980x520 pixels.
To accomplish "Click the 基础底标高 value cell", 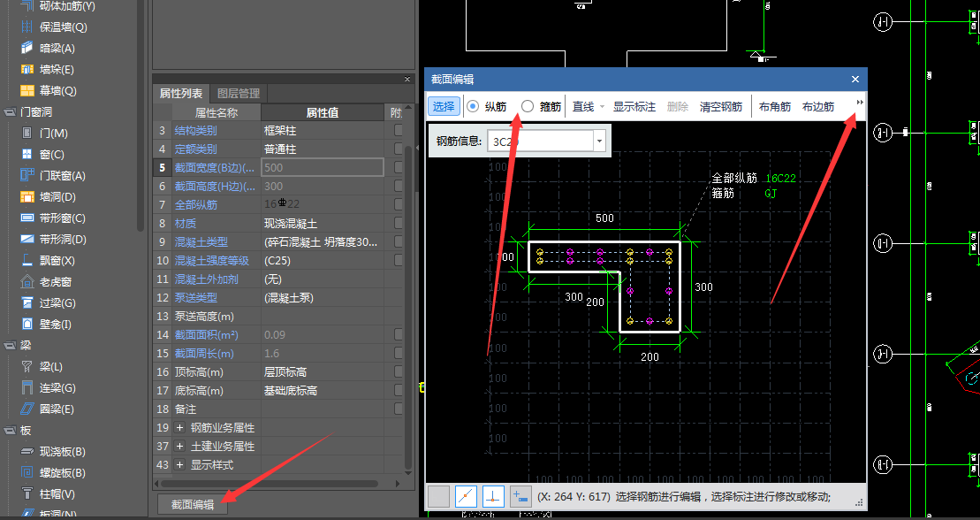I will [323, 391].
